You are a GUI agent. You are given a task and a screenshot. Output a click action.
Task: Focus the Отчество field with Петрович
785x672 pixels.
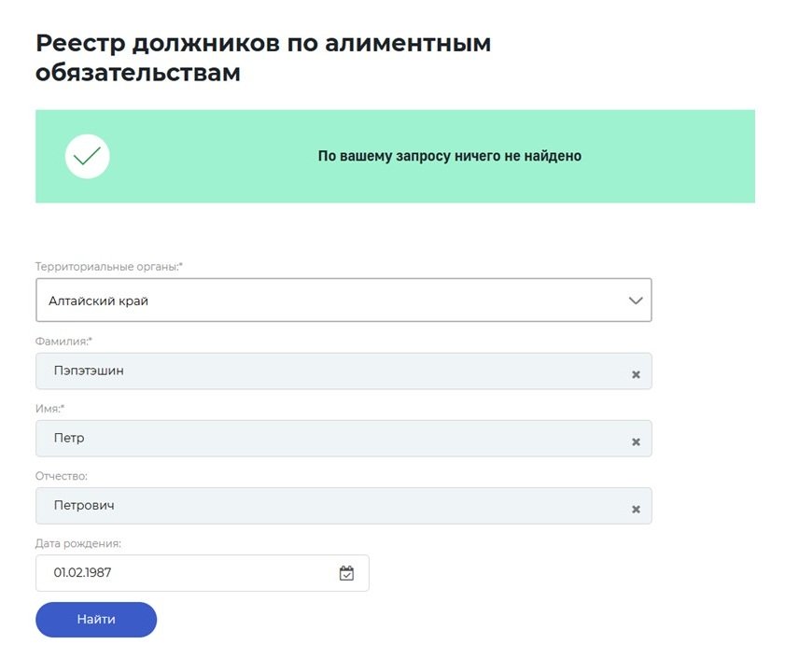pyautogui.click(x=280, y=506)
